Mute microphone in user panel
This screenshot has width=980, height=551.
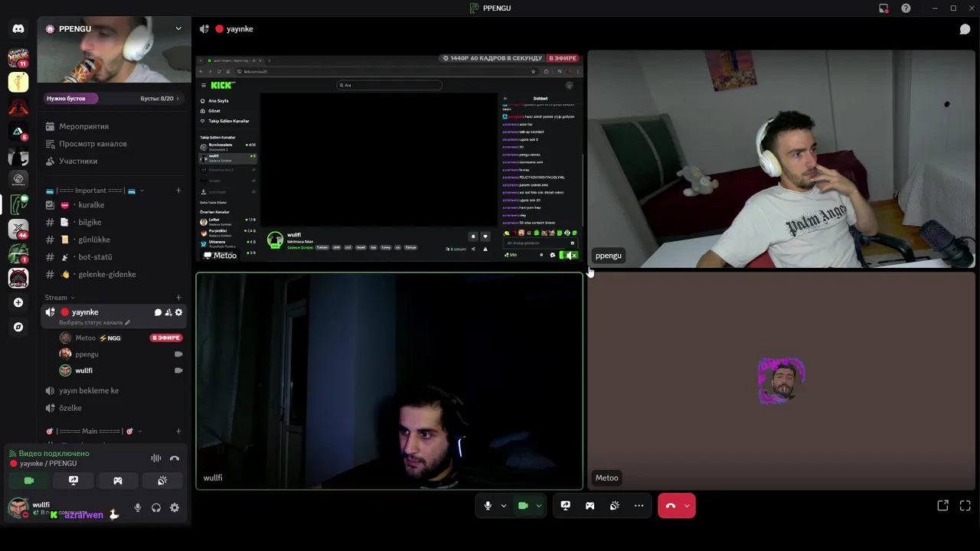point(138,507)
